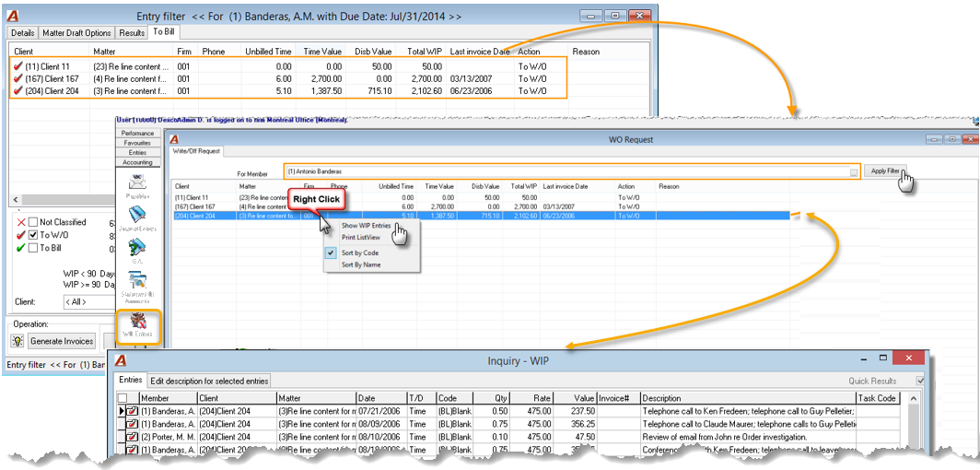The image size is (980, 470).
Task: Click red checkmark icon on Client 204 row
Action: (x=17, y=90)
